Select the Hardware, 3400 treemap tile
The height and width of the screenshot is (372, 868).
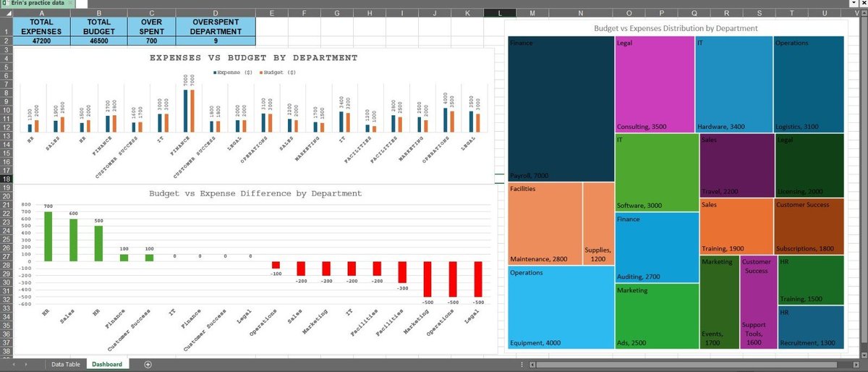click(734, 84)
